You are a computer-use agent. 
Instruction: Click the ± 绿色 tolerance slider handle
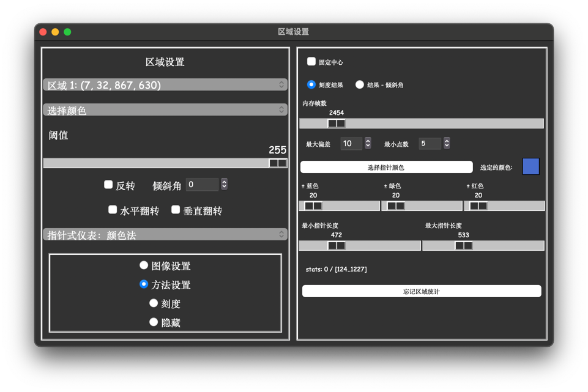[396, 205]
